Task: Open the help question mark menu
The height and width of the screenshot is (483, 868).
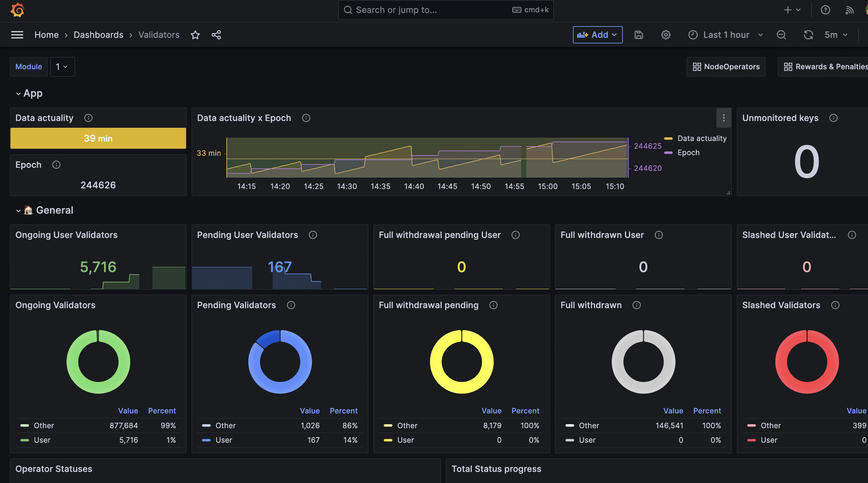Action: 825,10
